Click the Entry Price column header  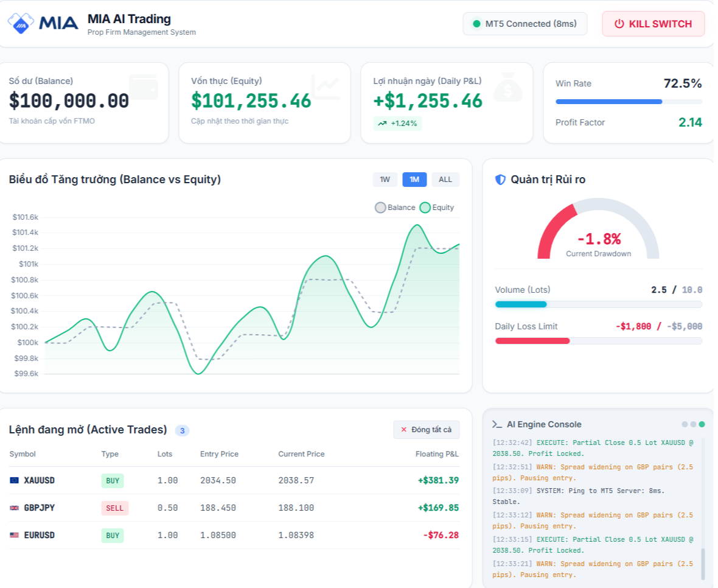[219, 454]
